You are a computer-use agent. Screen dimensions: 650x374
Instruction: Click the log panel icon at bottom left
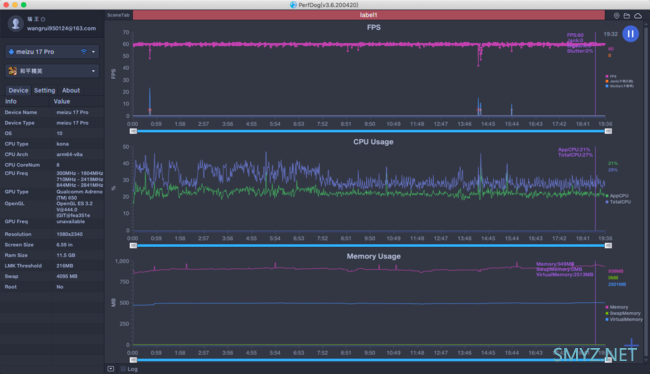[111, 369]
